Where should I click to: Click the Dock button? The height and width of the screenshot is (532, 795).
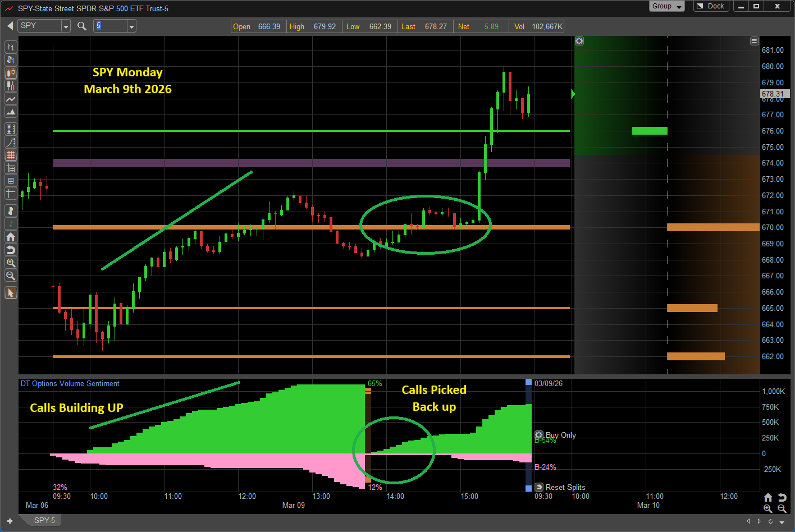(x=711, y=6)
